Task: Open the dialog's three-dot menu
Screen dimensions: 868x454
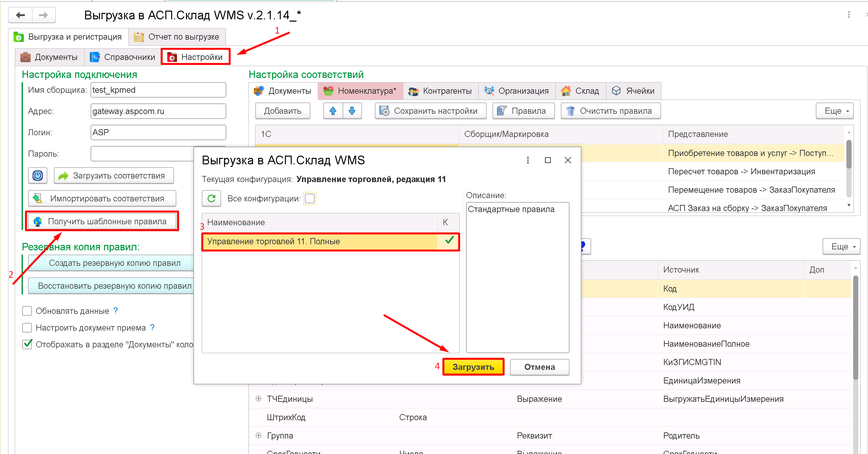Action: (528, 160)
